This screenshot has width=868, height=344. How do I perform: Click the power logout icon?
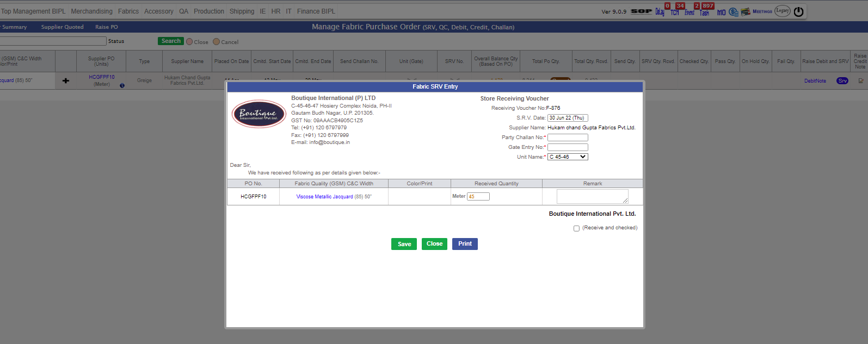[x=799, y=11]
